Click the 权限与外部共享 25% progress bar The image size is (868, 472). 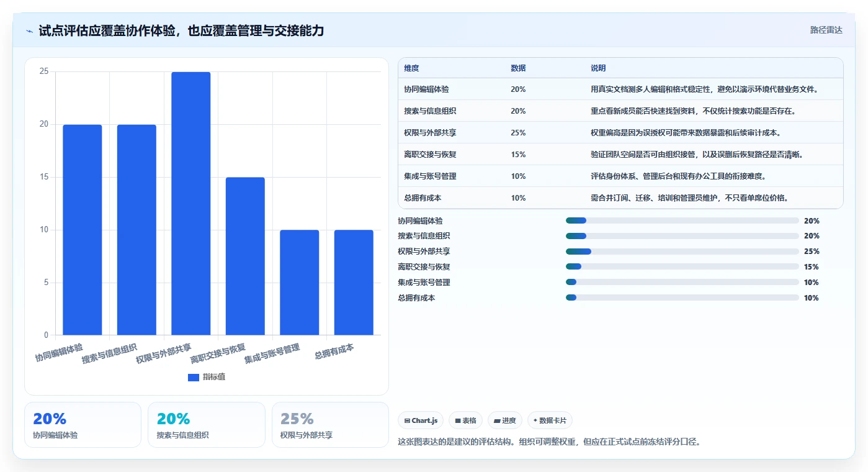click(x=682, y=252)
